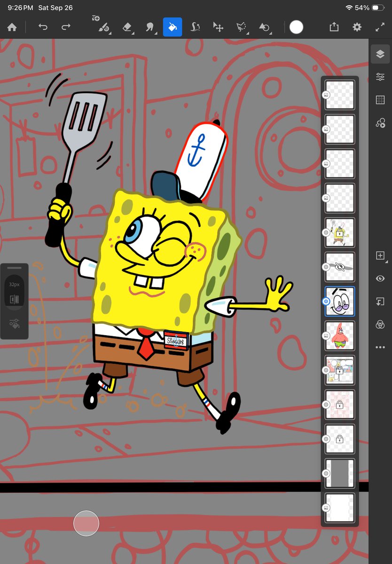Click the bent-arrow clipping mask icon
Viewport: 392px width, 564px height.
tap(380, 302)
